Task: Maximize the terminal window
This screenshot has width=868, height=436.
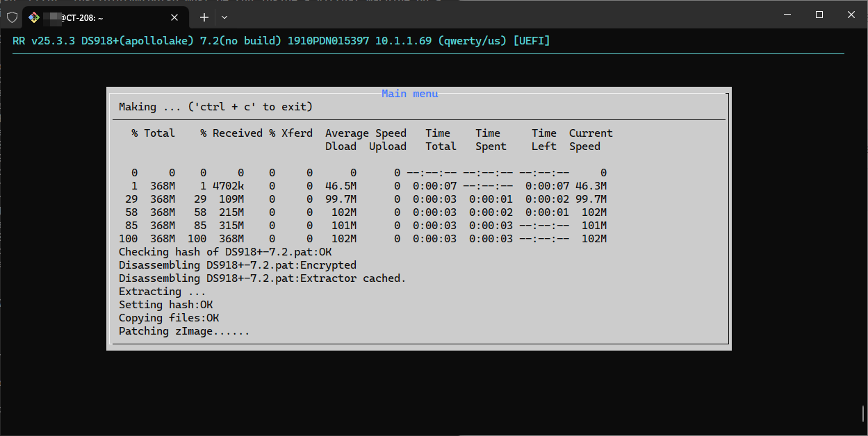Action: pyautogui.click(x=819, y=15)
